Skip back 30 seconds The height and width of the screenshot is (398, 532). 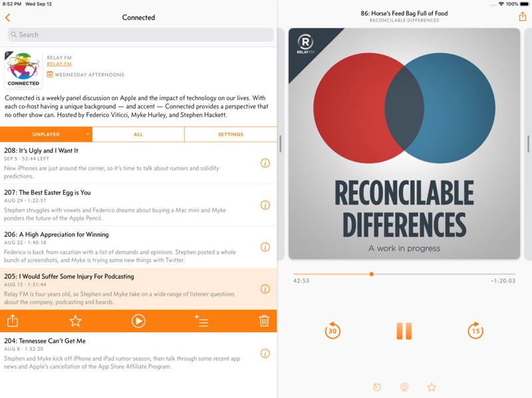332,330
